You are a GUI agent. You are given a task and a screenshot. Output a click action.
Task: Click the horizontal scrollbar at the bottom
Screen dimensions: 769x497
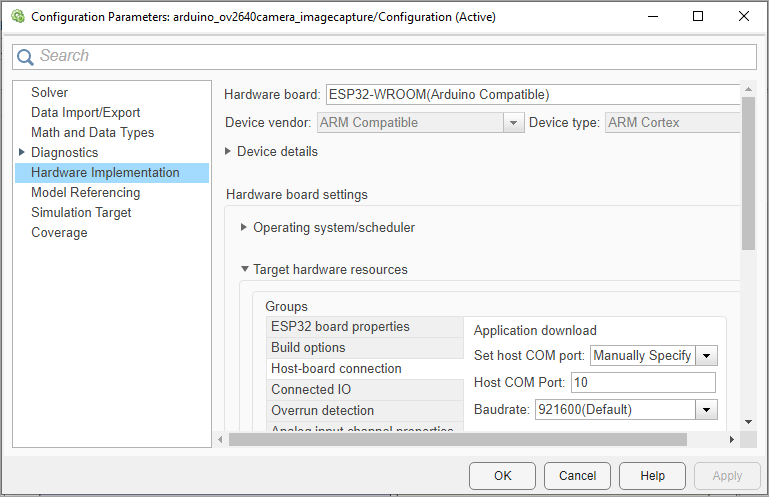point(457,439)
